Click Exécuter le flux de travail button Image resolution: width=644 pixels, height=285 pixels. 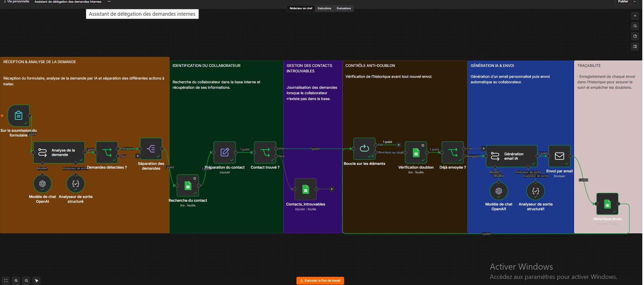pos(320,281)
